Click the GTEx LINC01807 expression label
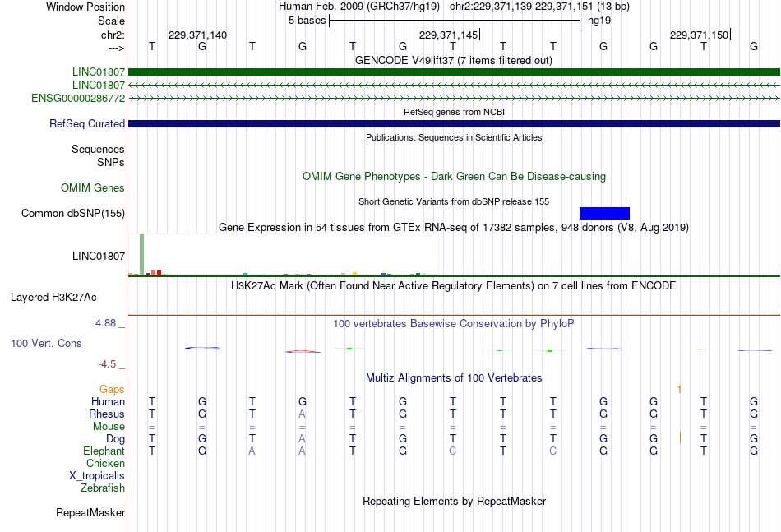This screenshot has height=532, width=781. pos(99,256)
